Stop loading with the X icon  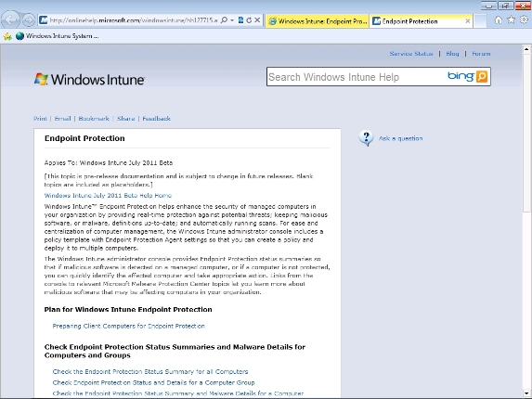tap(257, 20)
